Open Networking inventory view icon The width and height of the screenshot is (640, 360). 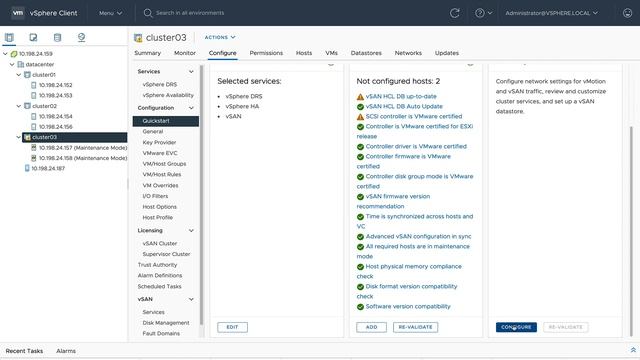[x=81, y=38]
